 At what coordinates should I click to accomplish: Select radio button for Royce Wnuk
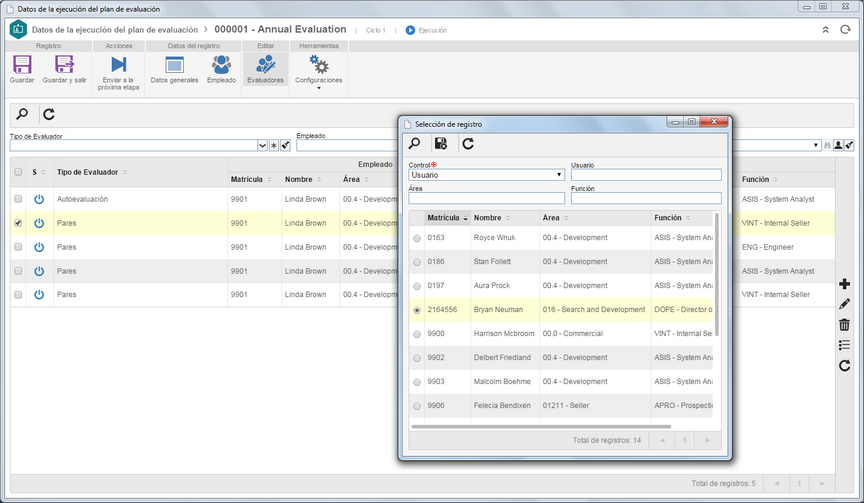(x=417, y=238)
